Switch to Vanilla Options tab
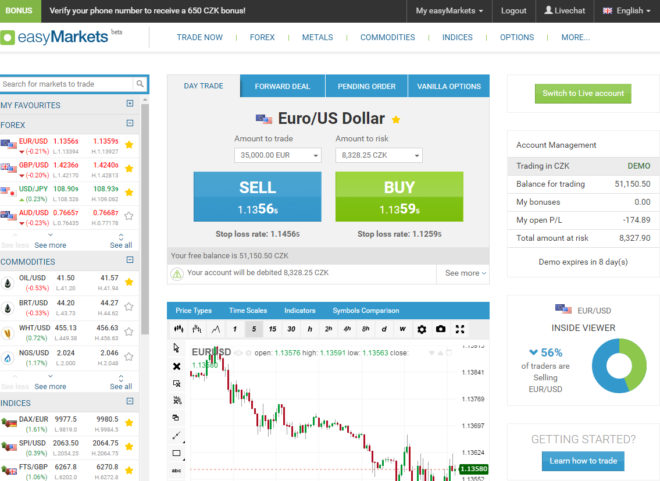Viewport: 660px width, 481px height. click(x=449, y=86)
